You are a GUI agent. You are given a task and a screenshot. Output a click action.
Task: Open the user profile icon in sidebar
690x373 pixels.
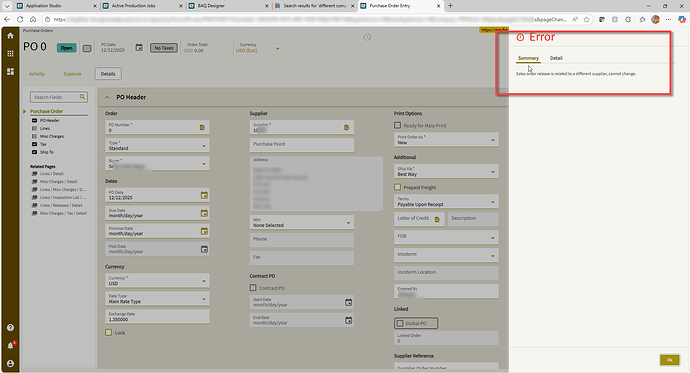click(x=10, y=364)
